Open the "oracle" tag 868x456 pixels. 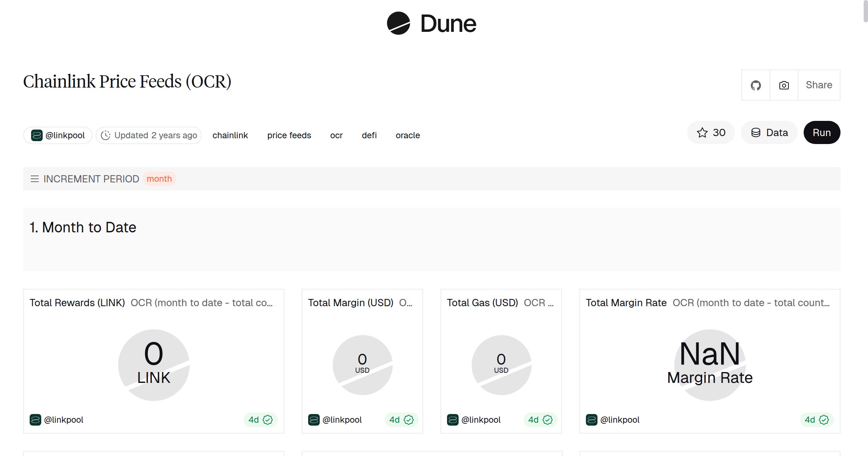pos(408,135)
